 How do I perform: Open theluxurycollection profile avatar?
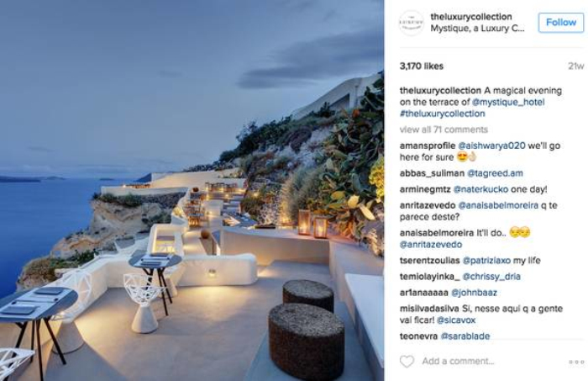412,23
